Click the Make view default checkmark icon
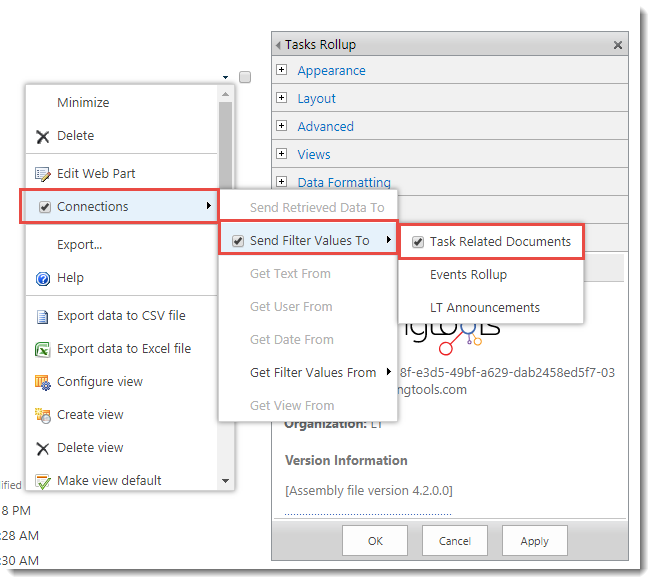Image resolution: width=655 pixels, height=584 pixels. coord(43,482)
